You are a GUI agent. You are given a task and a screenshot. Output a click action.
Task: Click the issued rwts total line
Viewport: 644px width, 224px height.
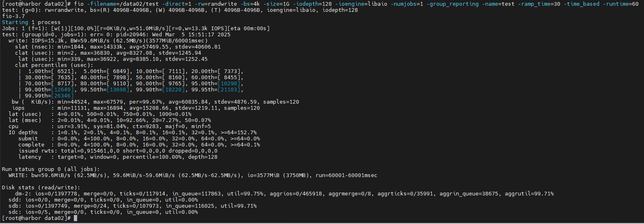118,151
